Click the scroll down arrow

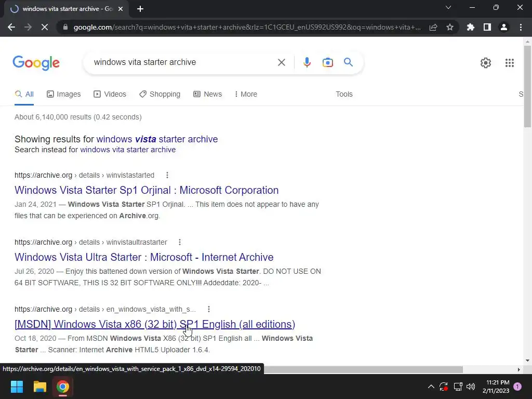click(x=527, y=361)
